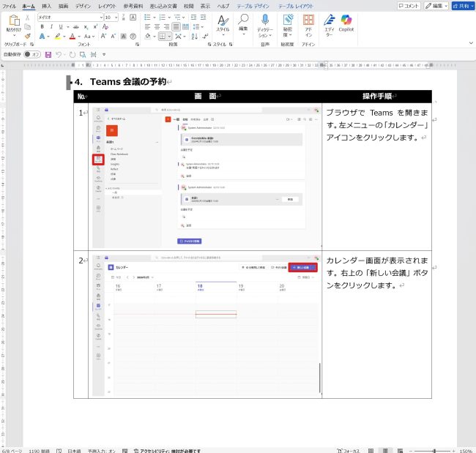Click the first Teams screenshot in table

[x=206, y=177]
